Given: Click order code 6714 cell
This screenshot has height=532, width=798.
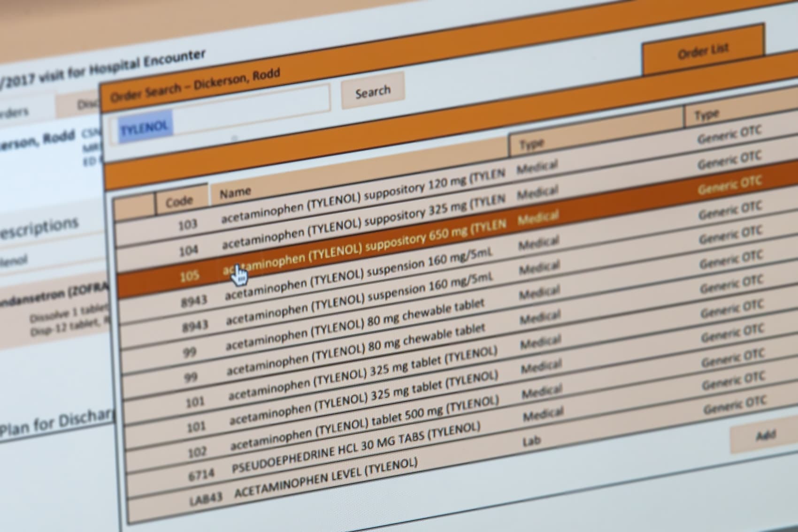Looking at the screenshot, I should pyautogui.click(x=200, y=476).
